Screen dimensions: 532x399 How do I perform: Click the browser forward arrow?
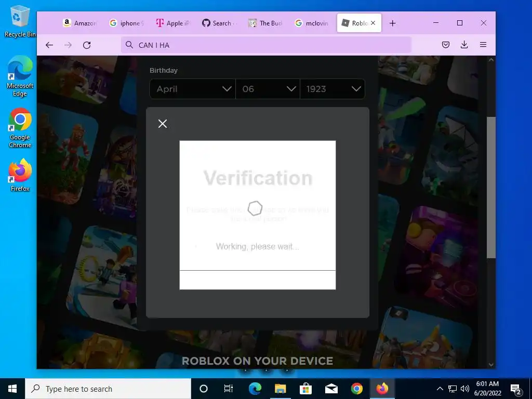coord(68,45)
